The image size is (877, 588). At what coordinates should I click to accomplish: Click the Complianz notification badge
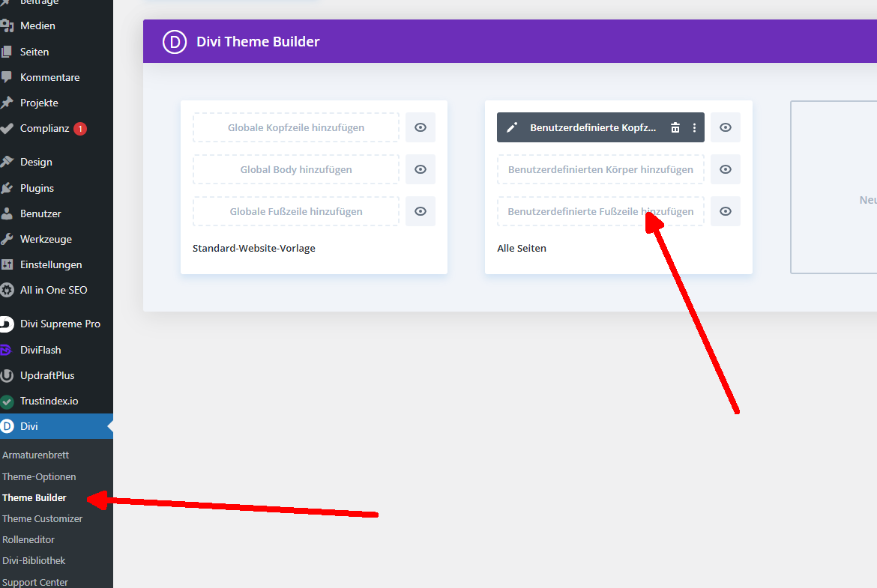tap(80, 129)
